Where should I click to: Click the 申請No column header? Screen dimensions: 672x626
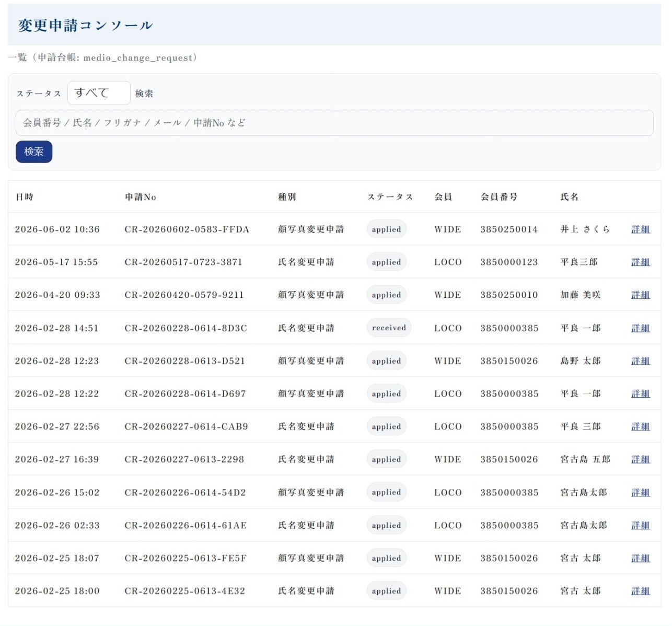[x=141, y=197]
